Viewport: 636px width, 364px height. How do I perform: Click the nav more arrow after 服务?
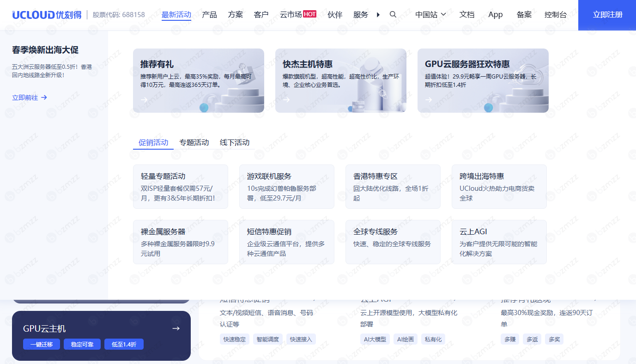coord(378,15)
